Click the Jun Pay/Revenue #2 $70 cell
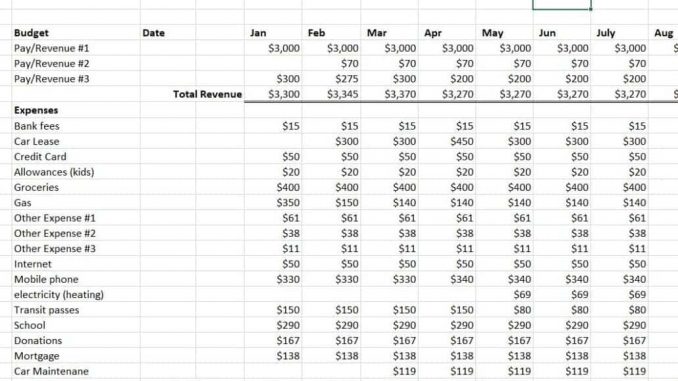Image resolution: width=678 pixels, height=381 pixels. [x=562, y=64]
